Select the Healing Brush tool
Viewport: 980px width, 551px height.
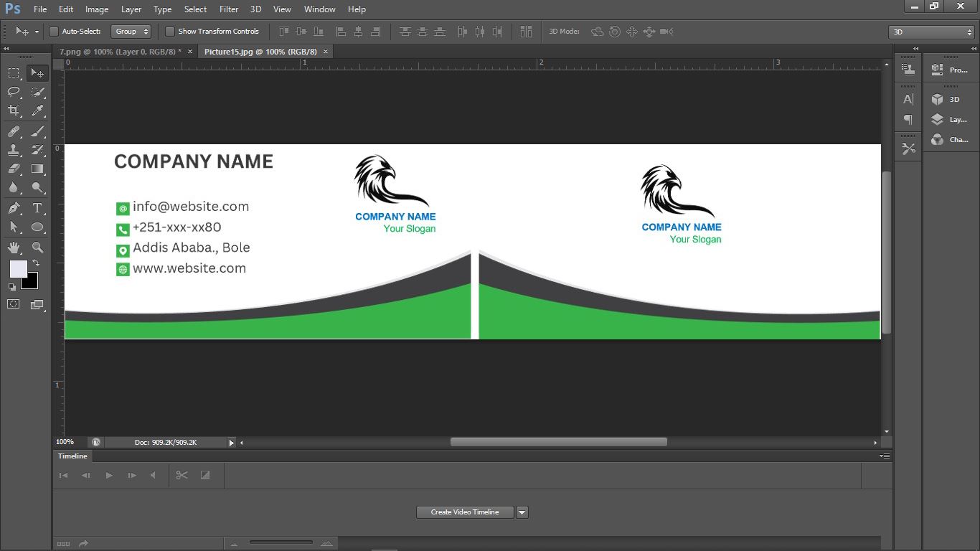14,131
